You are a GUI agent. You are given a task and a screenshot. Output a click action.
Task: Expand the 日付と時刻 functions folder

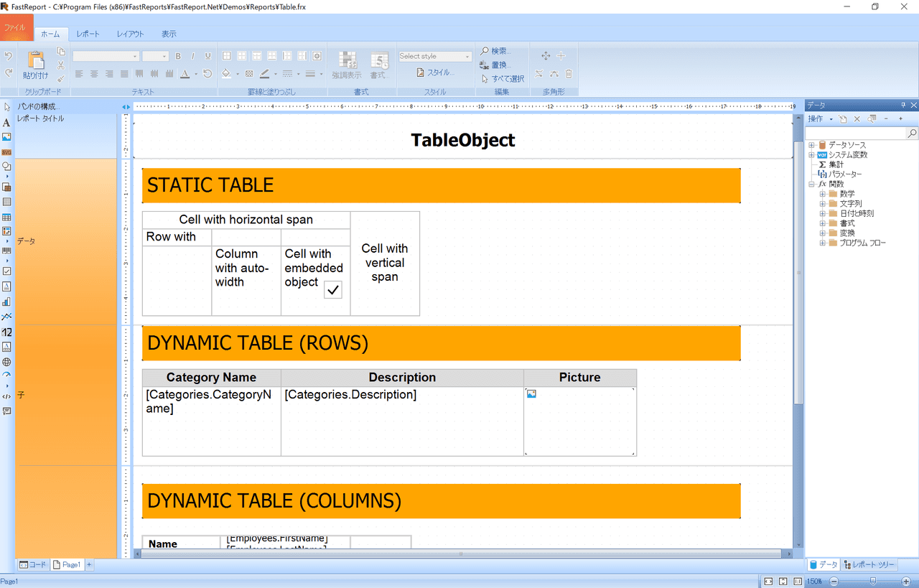tap(823, 213)
